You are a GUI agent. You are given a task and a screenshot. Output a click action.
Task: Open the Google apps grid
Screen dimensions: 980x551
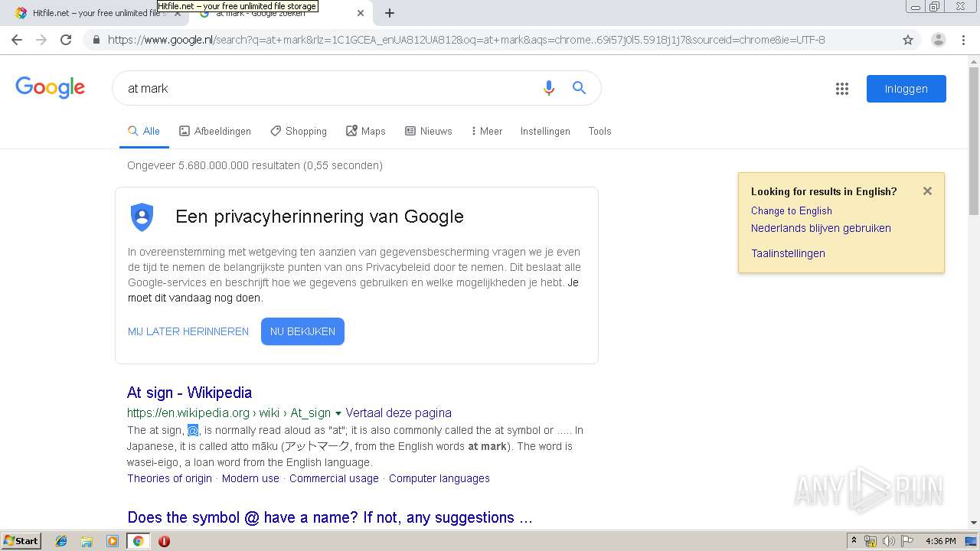[x=842, y=89]
